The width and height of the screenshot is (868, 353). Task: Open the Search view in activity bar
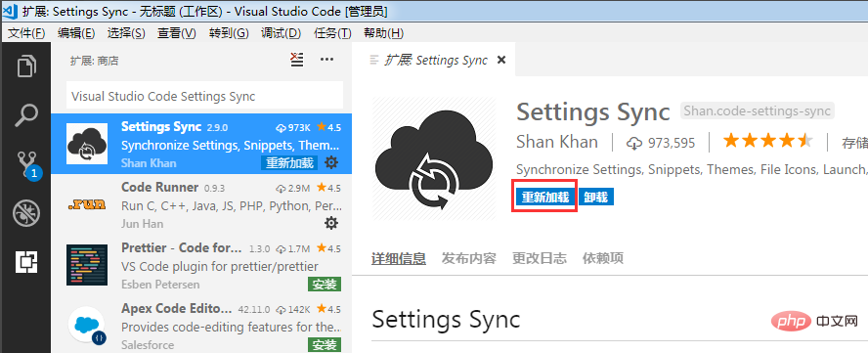click(26, 115)
